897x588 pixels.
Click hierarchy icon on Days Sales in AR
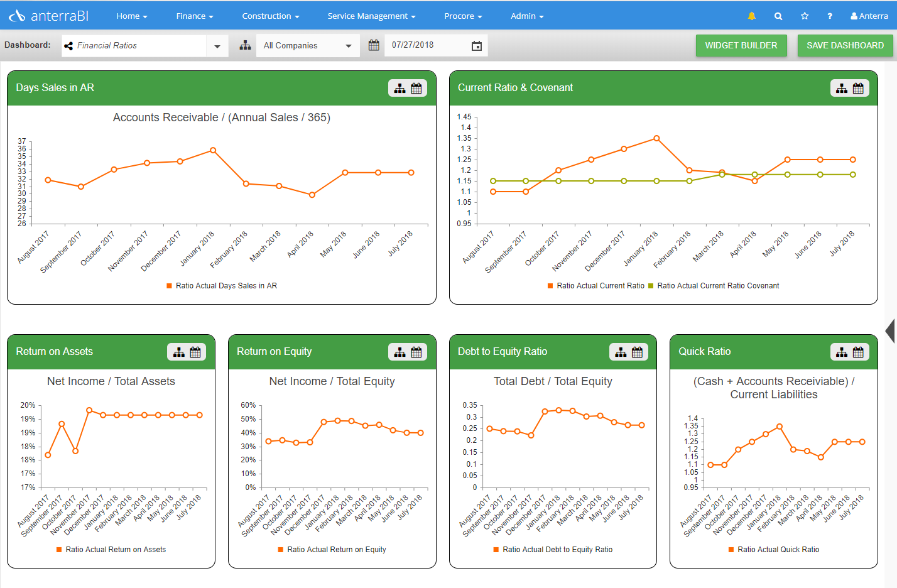pyautogui.click(x=400, y=89)
